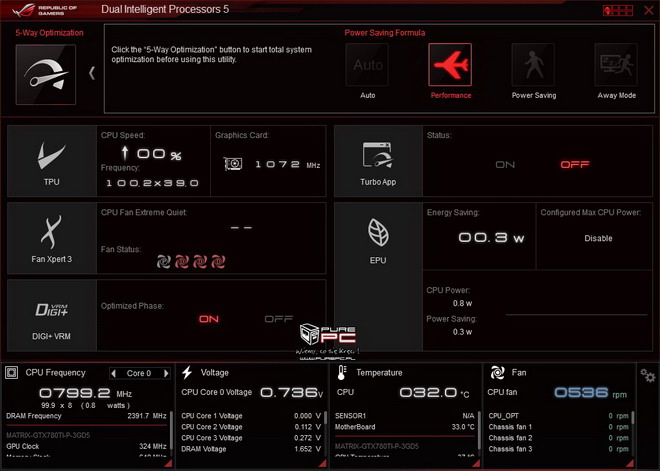The width and height of the screenshot is (660, 471).
Task: Collapse the panel with the left chevron
Action: click(x=92, y=73)
